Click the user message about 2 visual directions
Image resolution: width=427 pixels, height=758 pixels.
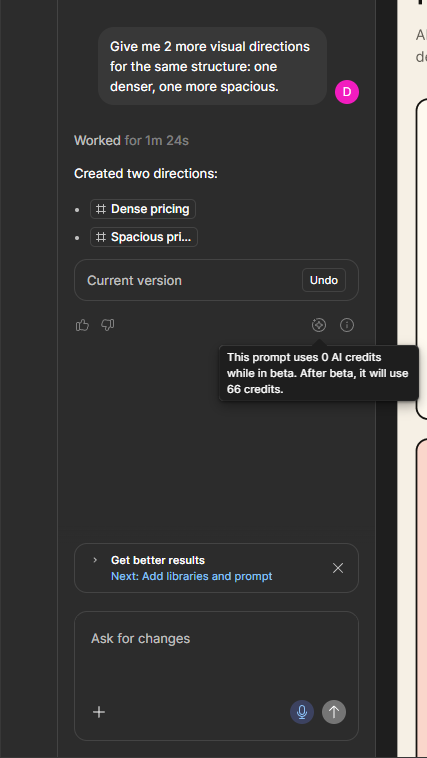(x=212, y=66)
